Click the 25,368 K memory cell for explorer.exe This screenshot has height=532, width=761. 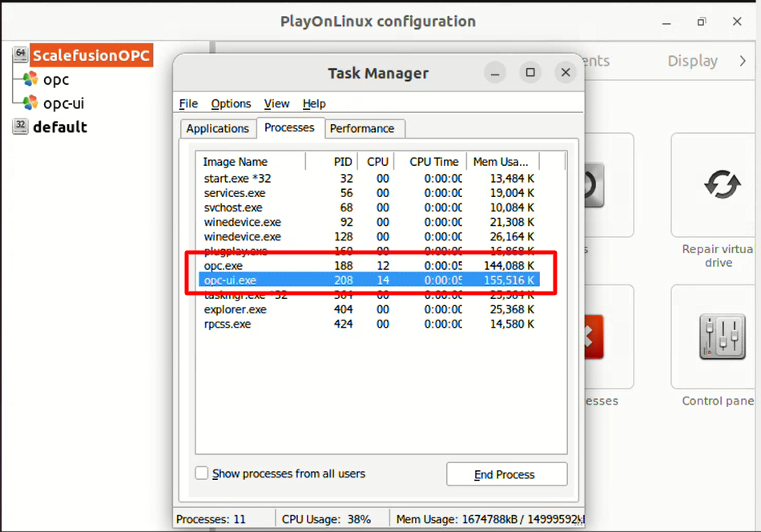(512, 310)
